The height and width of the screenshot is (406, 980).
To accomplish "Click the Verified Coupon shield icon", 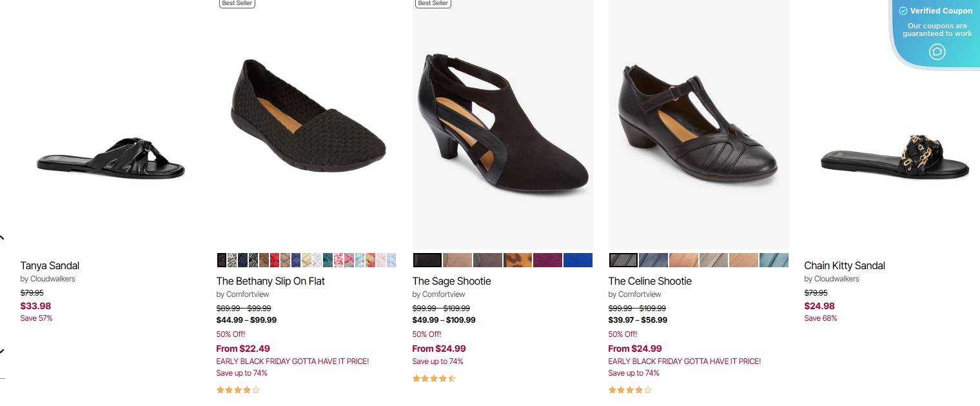I will click(x=937, y=52).
